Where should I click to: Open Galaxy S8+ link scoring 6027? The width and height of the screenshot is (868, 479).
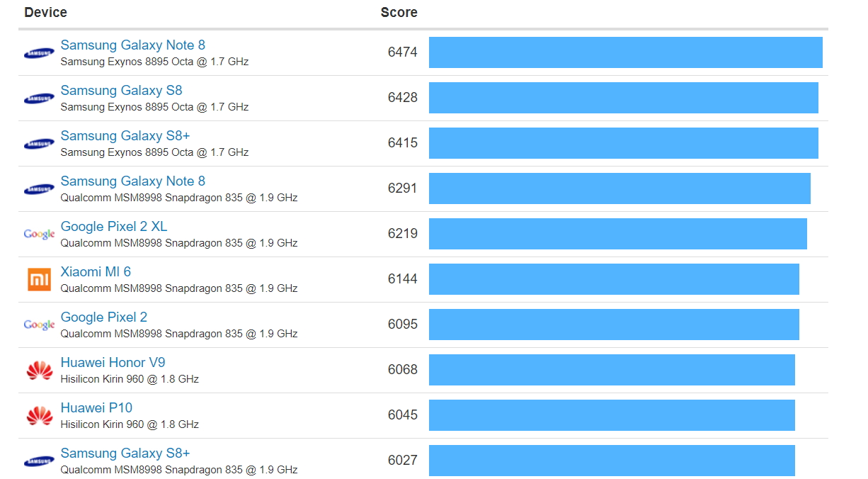coord(125,453)
